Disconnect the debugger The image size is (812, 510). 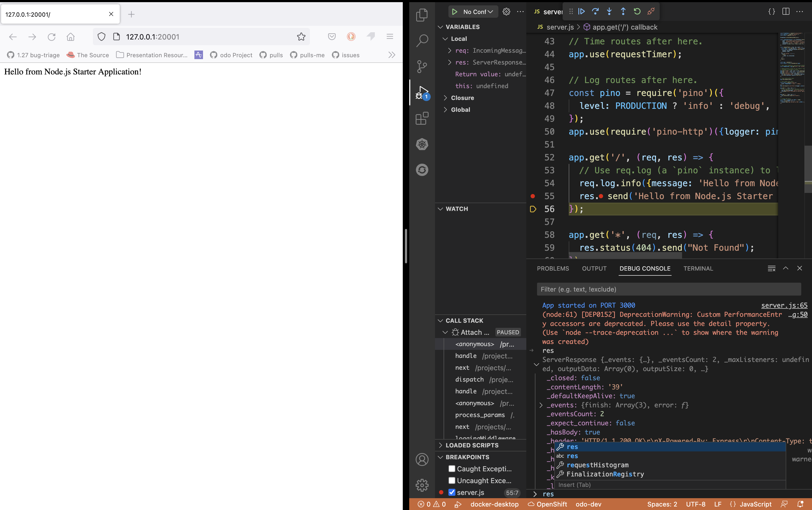[x=651, y=11]
